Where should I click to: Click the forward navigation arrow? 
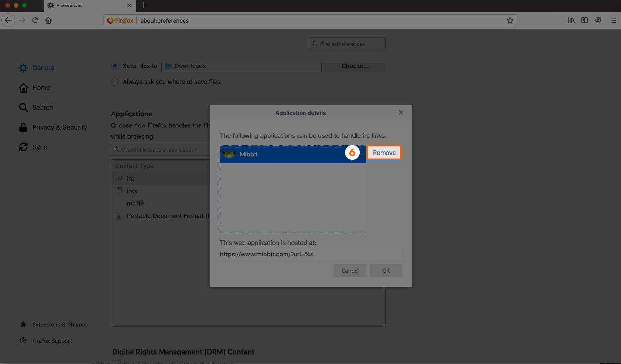pos(22,20)
